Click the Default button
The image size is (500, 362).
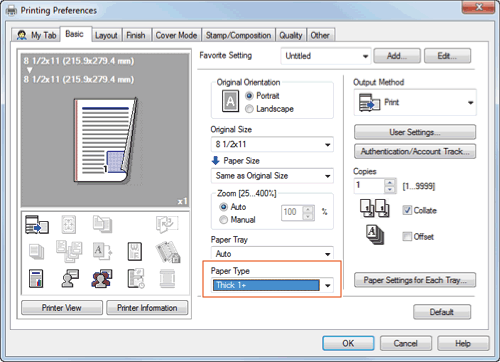(442, 312)
